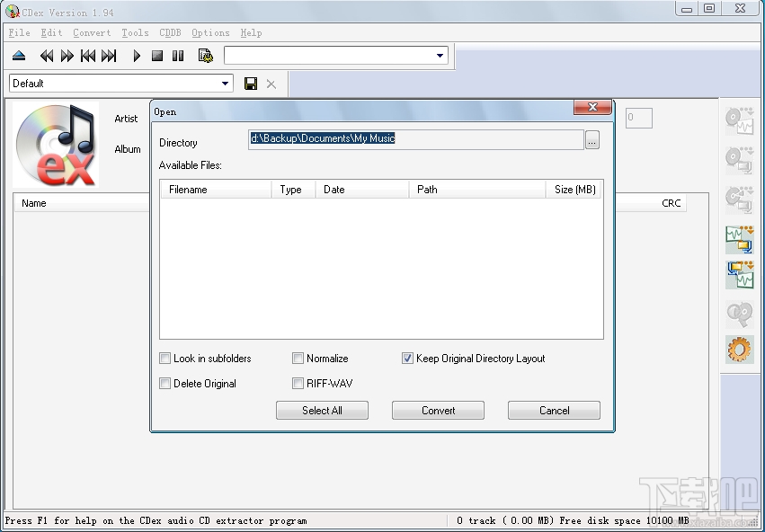Uncheck Keep Original Directory Layout

(x=407, y=359)
